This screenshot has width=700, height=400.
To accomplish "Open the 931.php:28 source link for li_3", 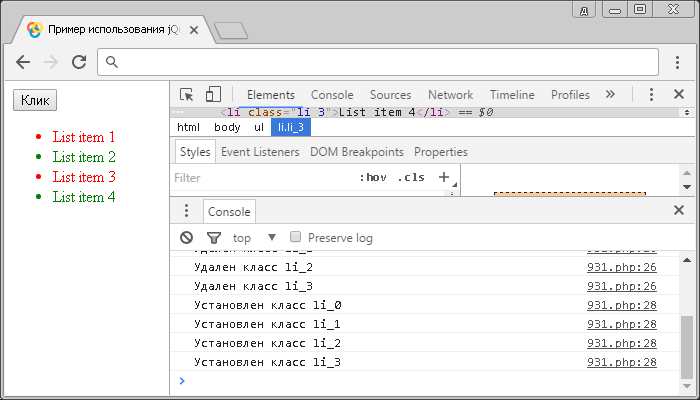I will 621,361.
